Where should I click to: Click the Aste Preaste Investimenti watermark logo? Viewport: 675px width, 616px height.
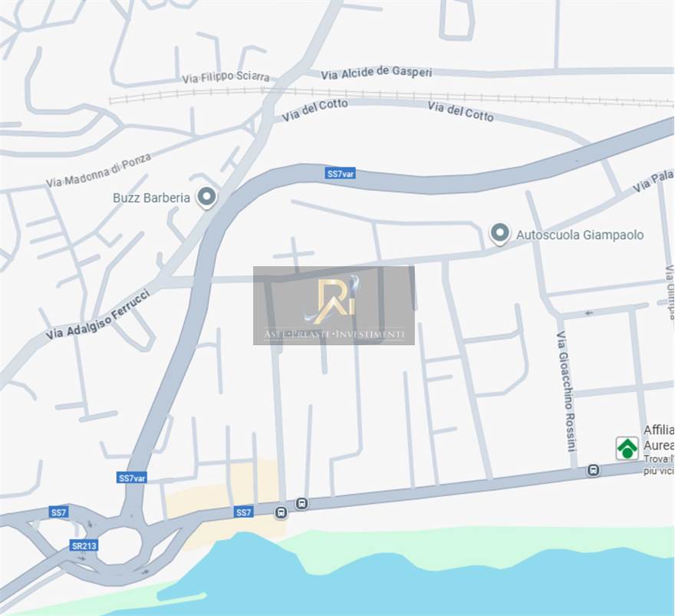pos(334,305)
